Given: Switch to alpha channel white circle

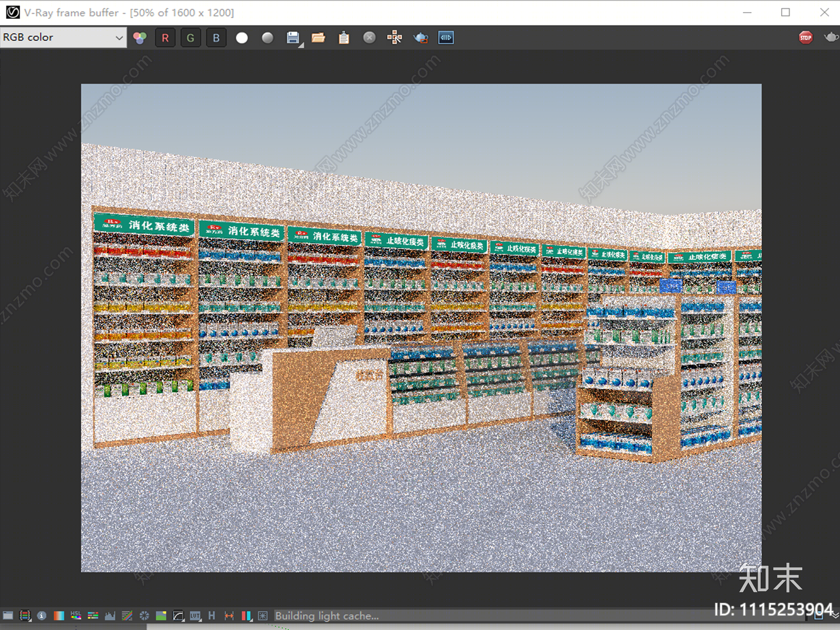Looking at the screenshot, I should [x=241, y=38].
